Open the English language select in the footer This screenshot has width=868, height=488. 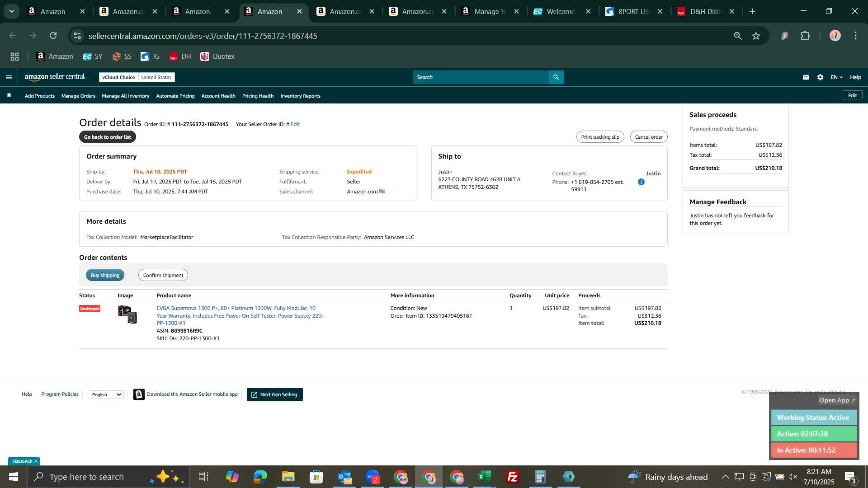click(x=106, y=394)
